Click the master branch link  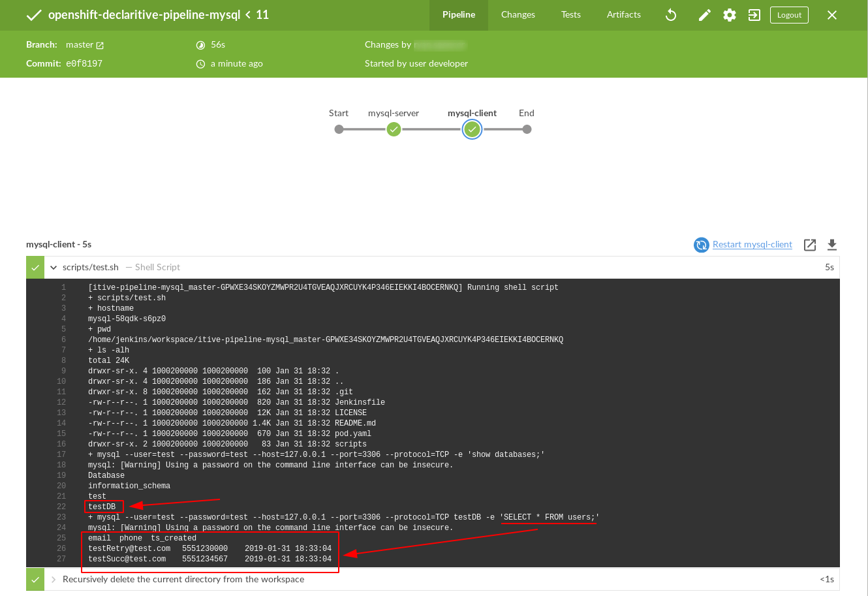click(80, 45)
